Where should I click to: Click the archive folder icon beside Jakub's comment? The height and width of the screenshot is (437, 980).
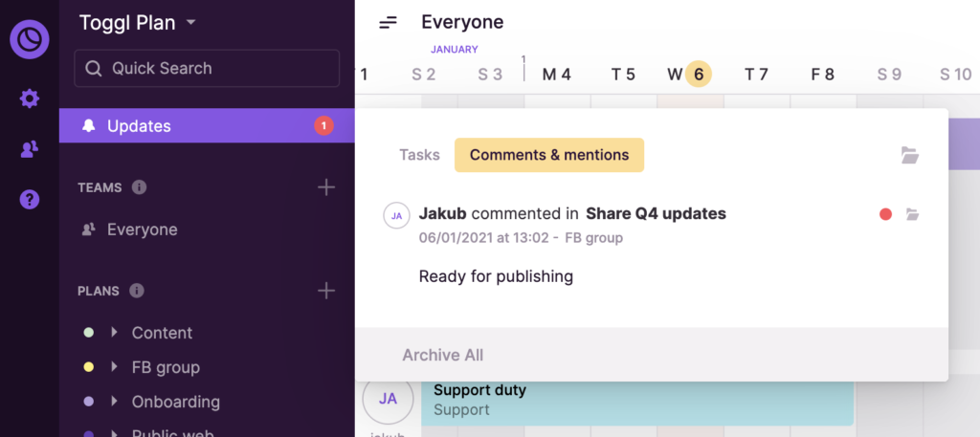click(x=912, y=214)
